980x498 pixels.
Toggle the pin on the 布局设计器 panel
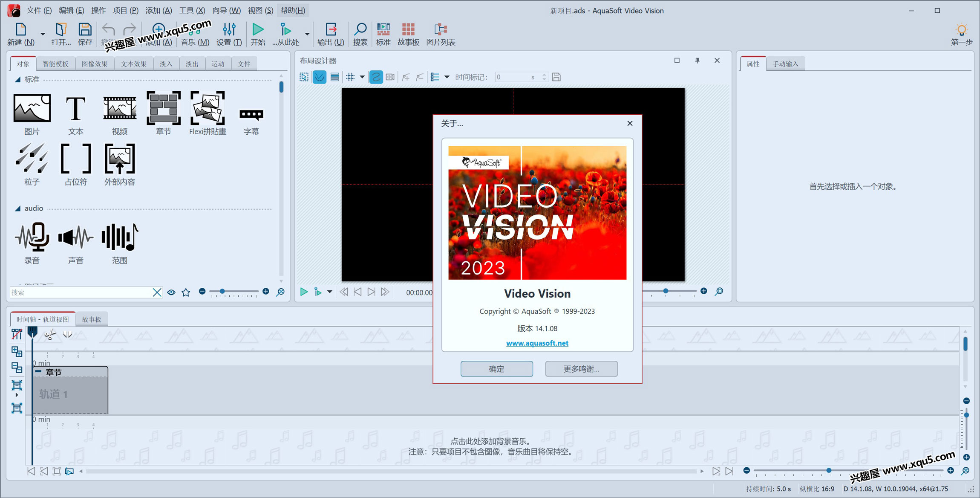tap(697, 61)
